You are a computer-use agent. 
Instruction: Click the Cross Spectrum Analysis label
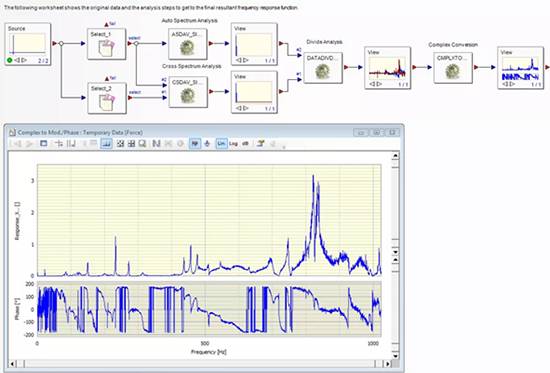192,66
